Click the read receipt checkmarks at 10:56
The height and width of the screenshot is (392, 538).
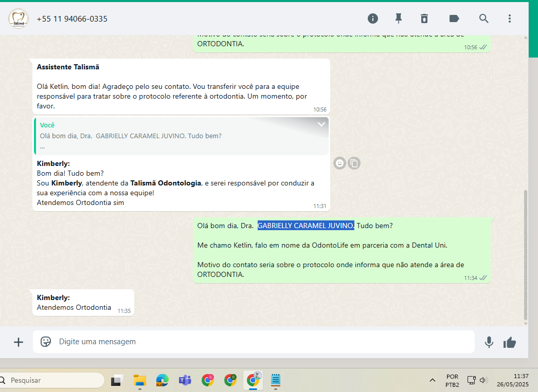pos(483,47)
